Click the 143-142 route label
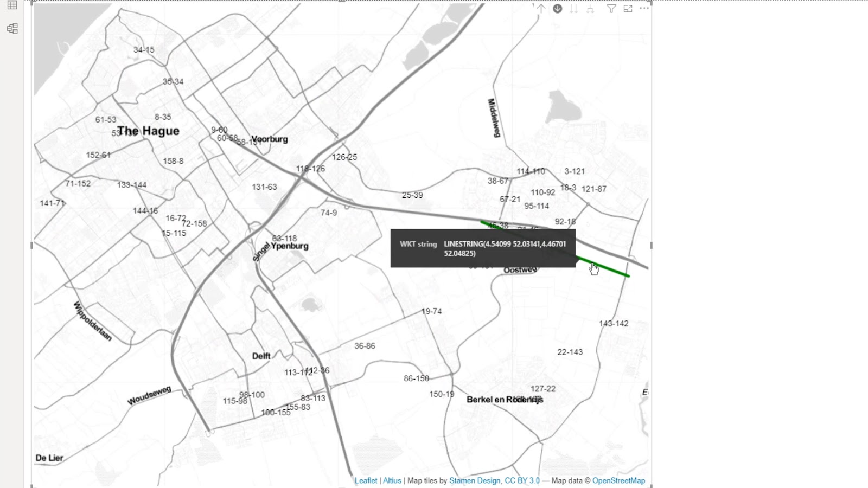The width and height of the screenshot is (868, 488). (614, 323)
